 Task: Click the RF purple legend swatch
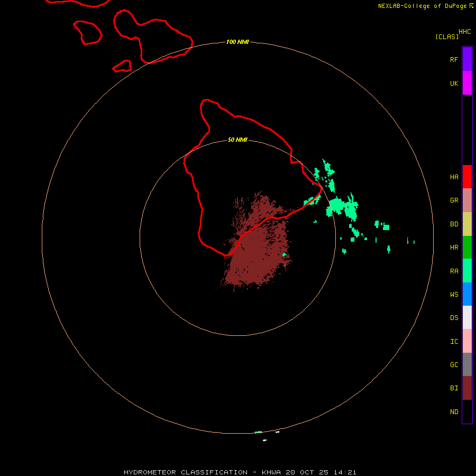coord(467,59)
